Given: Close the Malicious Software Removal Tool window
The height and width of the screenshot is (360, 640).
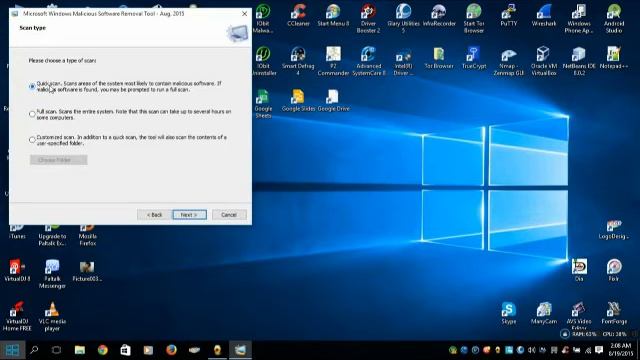Looking at the screenshot, I should click(x=244, y=13).
